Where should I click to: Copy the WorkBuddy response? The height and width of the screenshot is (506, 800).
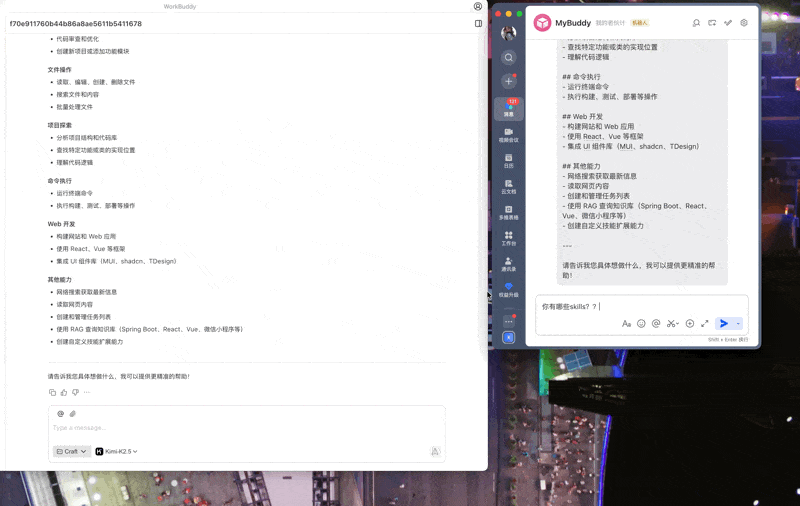tap(52, 392)
